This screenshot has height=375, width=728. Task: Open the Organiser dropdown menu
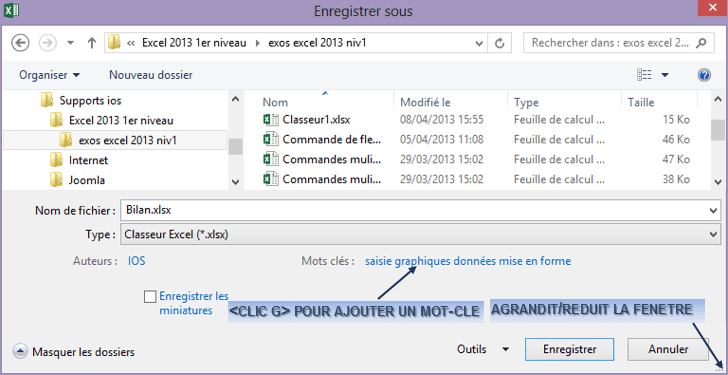[x=49, y=75]
